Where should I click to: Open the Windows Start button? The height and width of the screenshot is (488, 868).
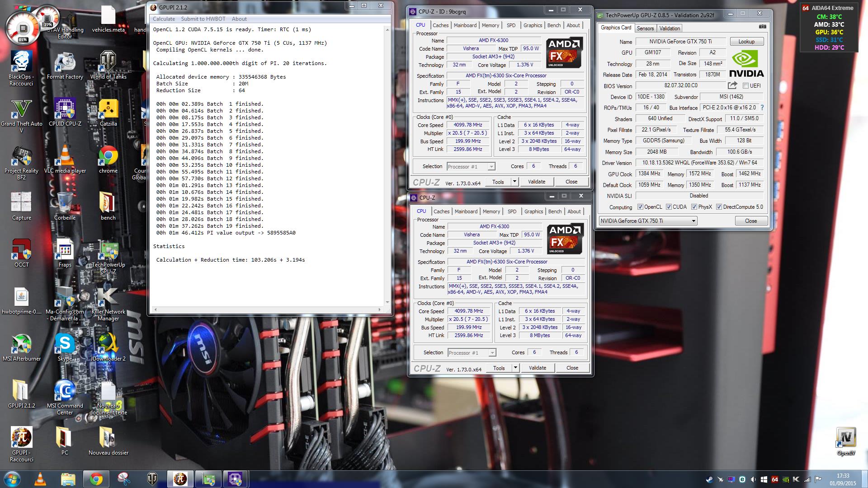[x=12, y=479]
